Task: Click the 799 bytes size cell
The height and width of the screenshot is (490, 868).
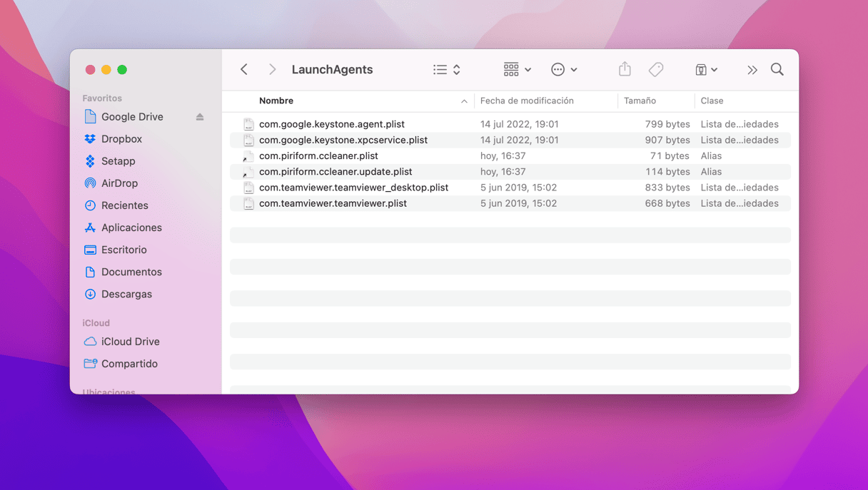Action: [x=667, y=124]
